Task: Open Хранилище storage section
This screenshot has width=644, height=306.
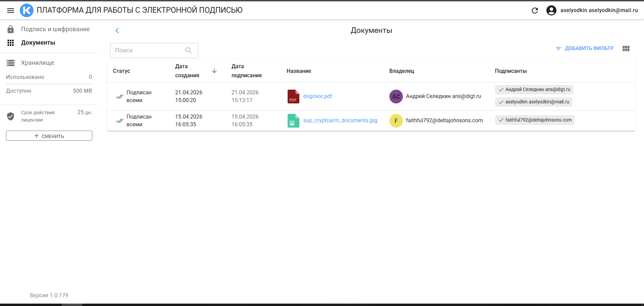Action: pyautogui.click(x=38, y=63)
